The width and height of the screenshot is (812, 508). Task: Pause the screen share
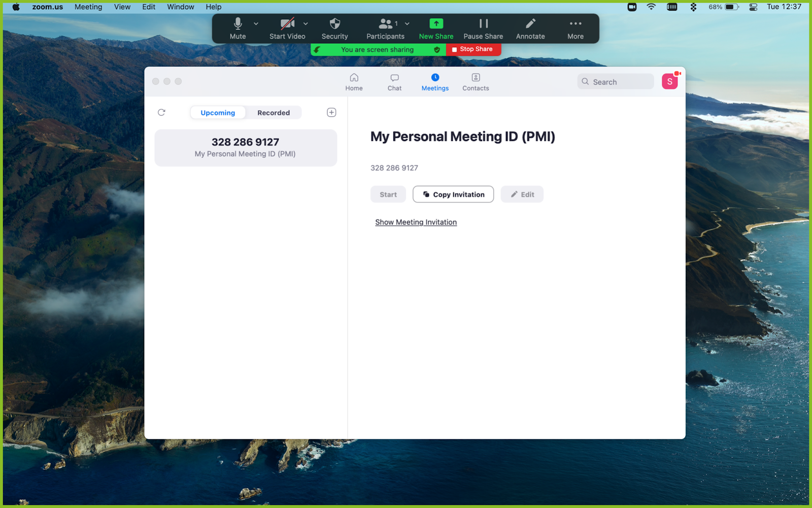(x=483, y=28)
